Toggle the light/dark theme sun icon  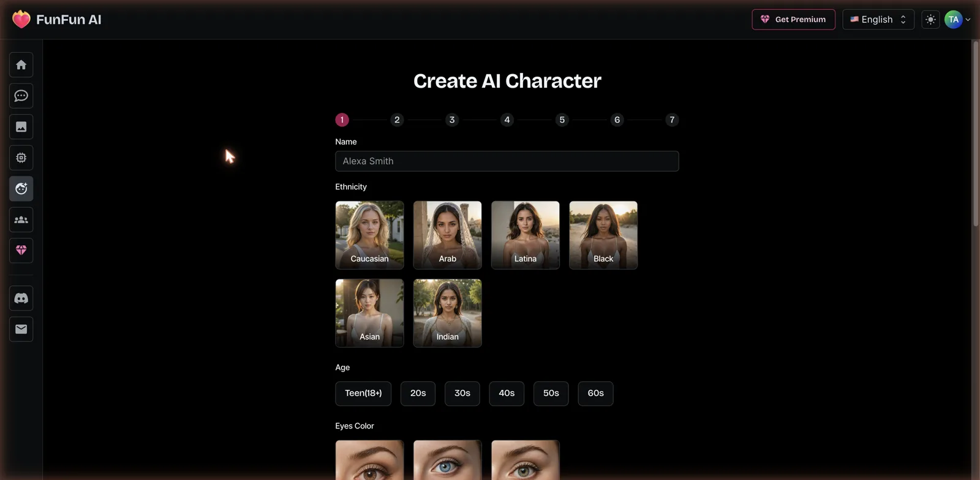(x=930, y=20)
